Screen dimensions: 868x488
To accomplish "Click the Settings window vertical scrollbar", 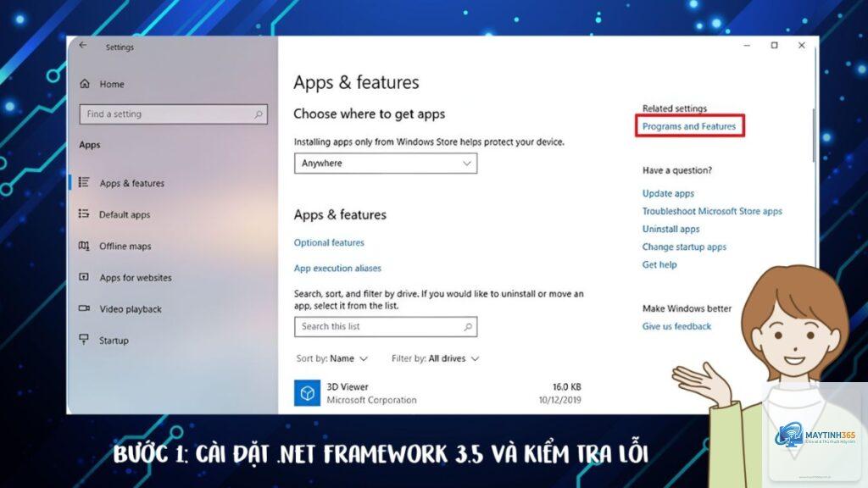I will coord(814,135).
